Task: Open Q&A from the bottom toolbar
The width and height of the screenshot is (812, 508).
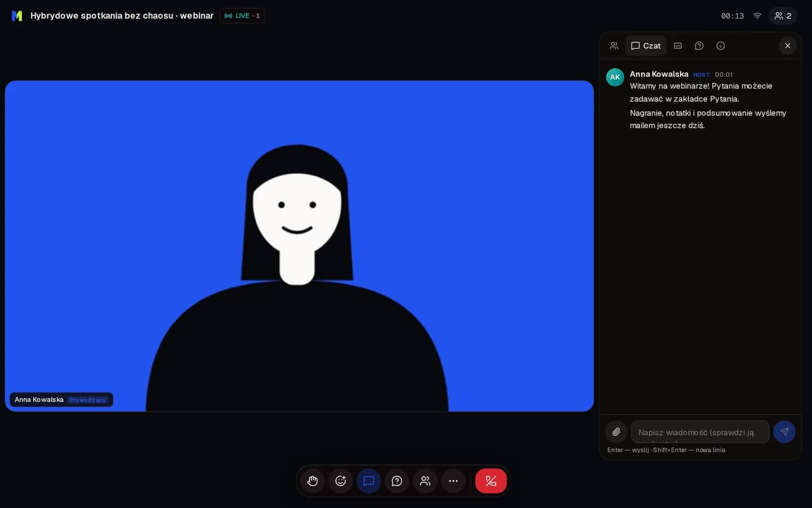Action: (x=397, y=481)
